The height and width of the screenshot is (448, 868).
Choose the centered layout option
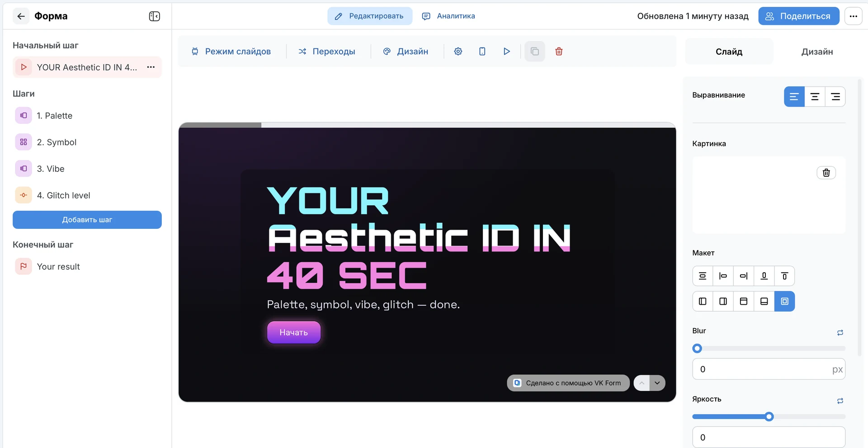point(703,276)
